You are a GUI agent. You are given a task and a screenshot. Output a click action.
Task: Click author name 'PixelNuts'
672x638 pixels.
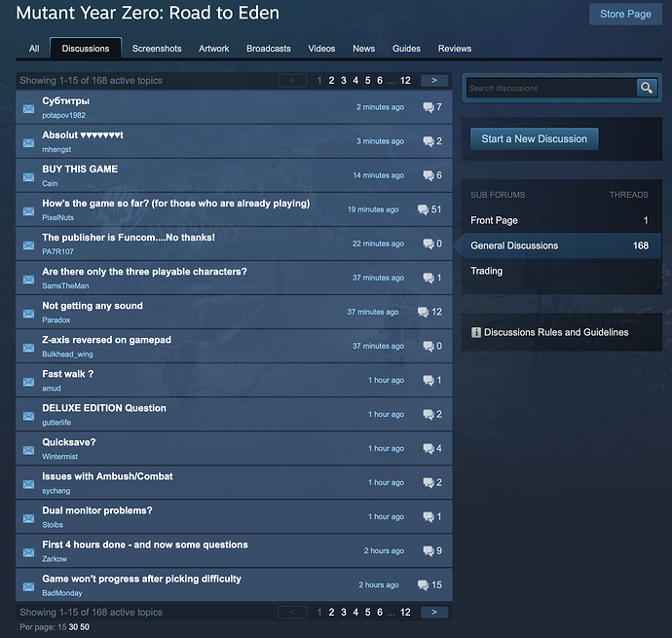coord(57,218)
